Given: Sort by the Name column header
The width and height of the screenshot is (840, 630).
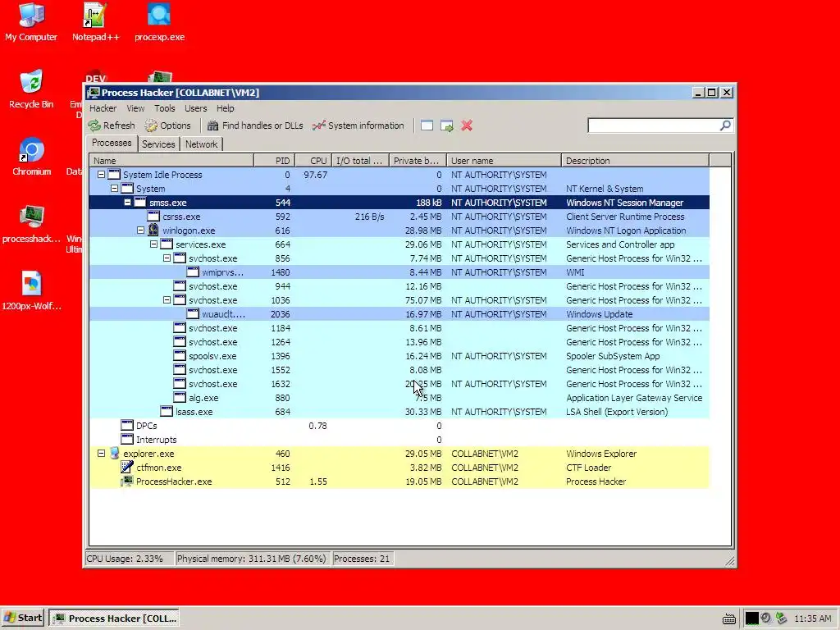Looking at the screenshot, I should tap(171, 161).
